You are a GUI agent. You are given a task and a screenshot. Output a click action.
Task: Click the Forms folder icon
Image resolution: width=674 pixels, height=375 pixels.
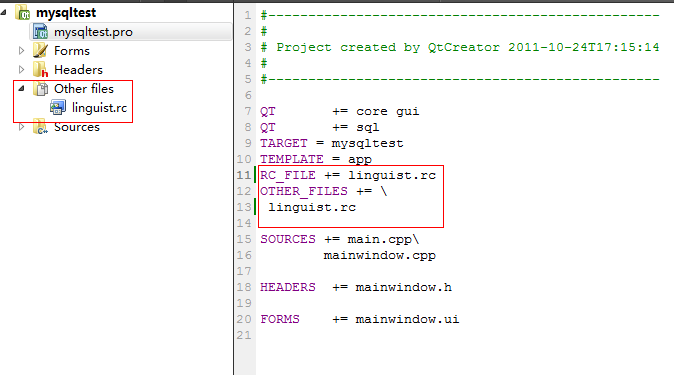pyautogui.click(x=41, y=51)
